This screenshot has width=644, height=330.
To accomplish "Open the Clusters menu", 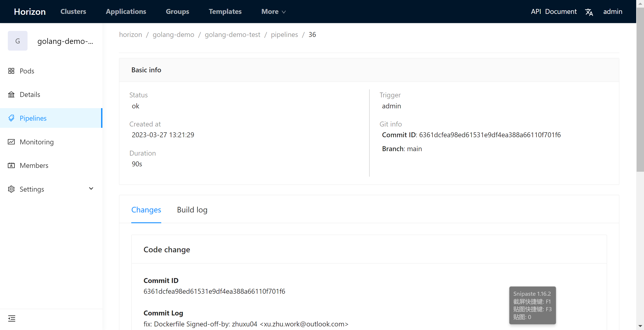I will [73, 11].
